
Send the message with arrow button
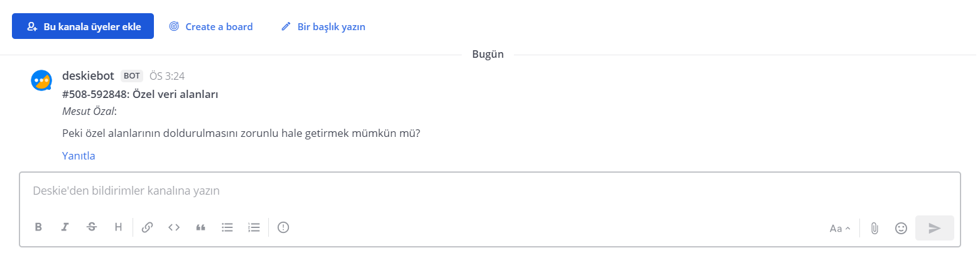(x=935, y=228)
